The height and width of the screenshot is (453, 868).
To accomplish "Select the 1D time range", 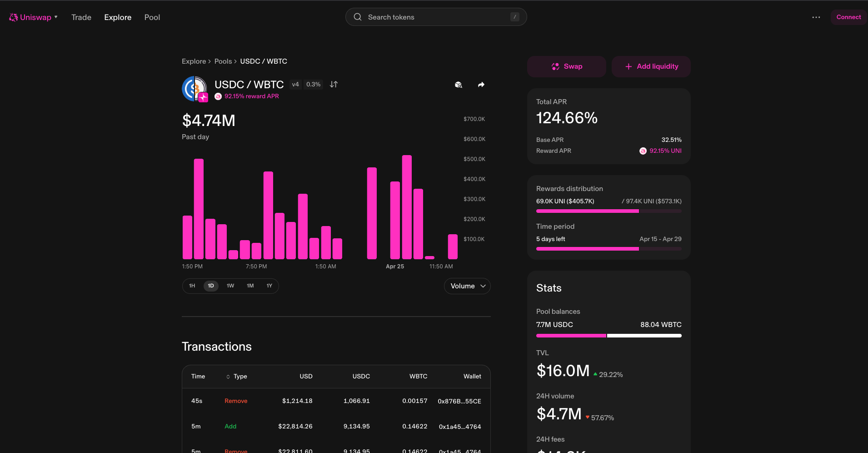I will tap(211, 286).
